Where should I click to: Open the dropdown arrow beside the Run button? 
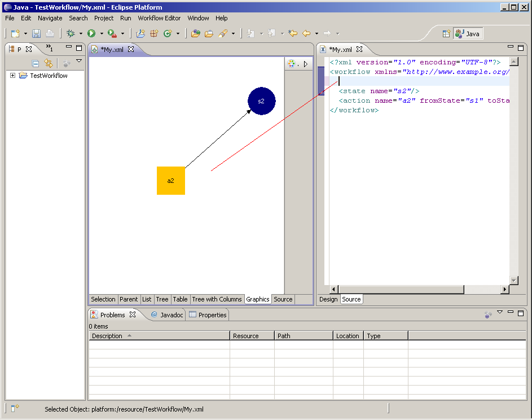coord(102,34)
